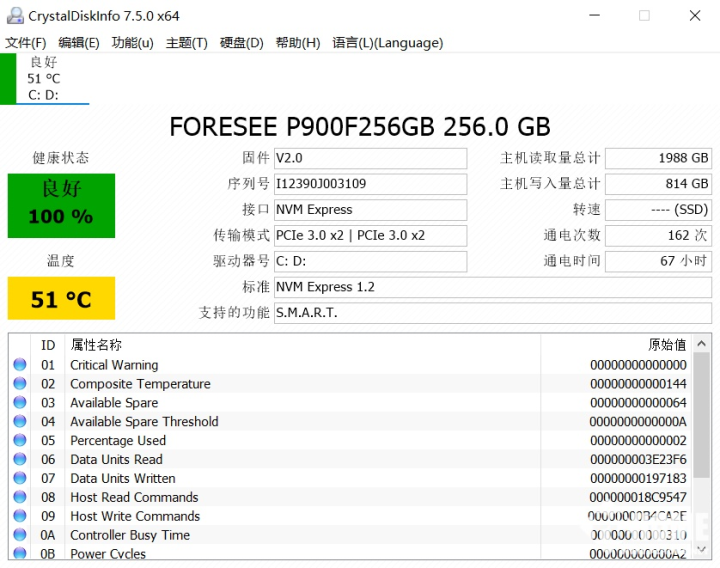The width and height of the screenshot is (720, 568).
Task: Click the power on count value 162 次
Action: point(658,236)
